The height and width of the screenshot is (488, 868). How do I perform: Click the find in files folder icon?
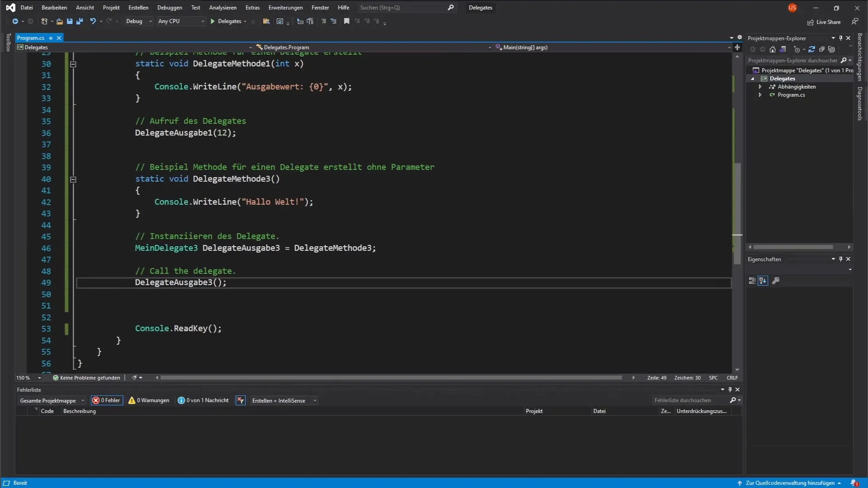pos(266,21)
